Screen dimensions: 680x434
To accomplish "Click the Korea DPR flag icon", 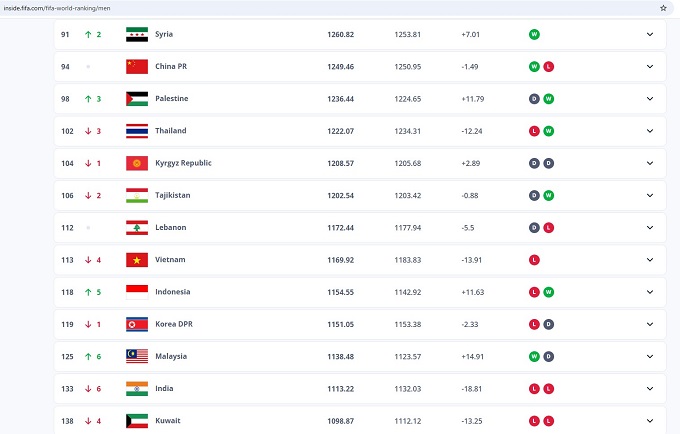I will tap(137, 324).
